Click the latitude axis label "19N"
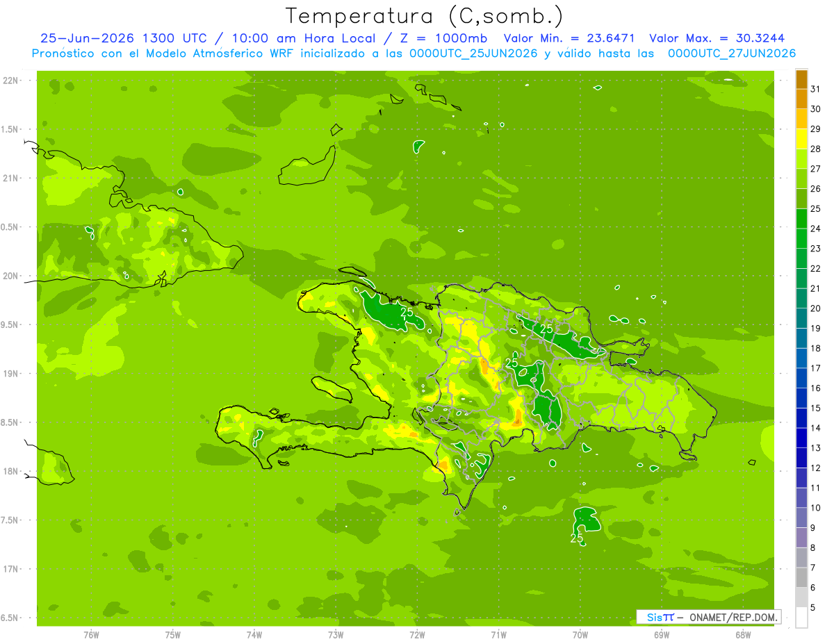 pos(11,374)
